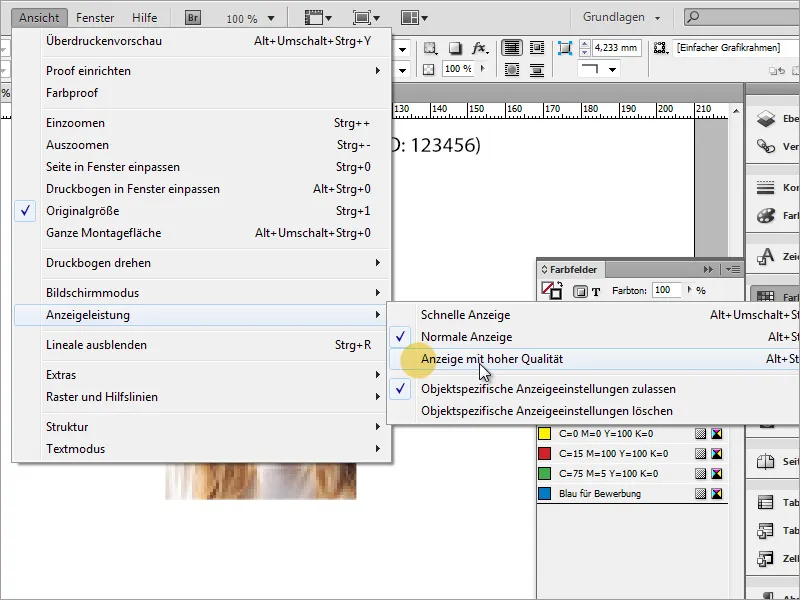
Task: Select the no text wrap icon
Action: [512, 48]
